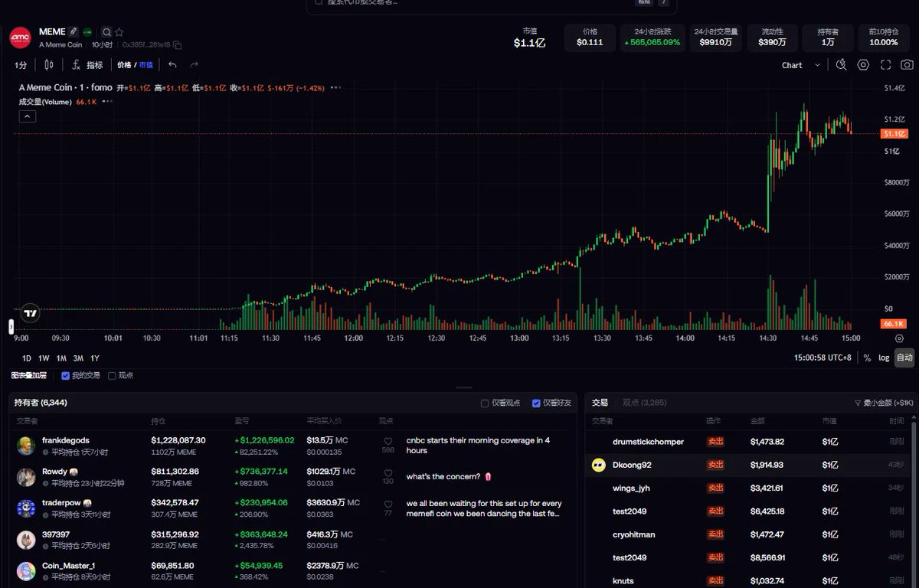This screenshot has height=588, width=919.
Task: Open the 最小金额 (>$1K) filter
Action: point(884,403)
